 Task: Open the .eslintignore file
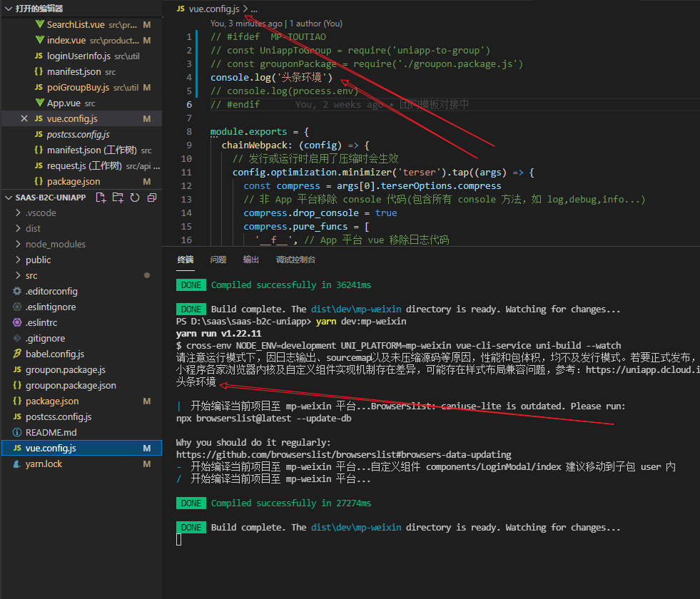81,307
